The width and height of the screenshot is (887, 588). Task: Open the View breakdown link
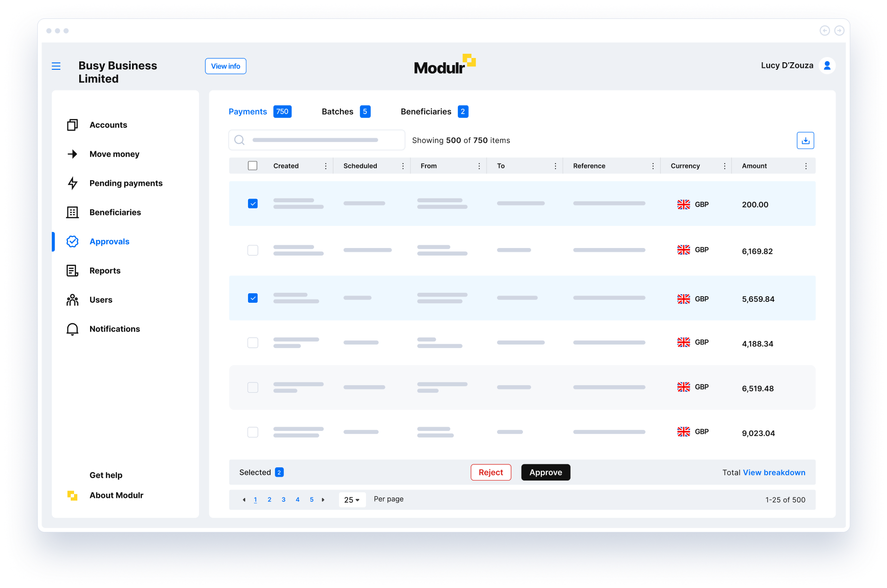point(774,472)
